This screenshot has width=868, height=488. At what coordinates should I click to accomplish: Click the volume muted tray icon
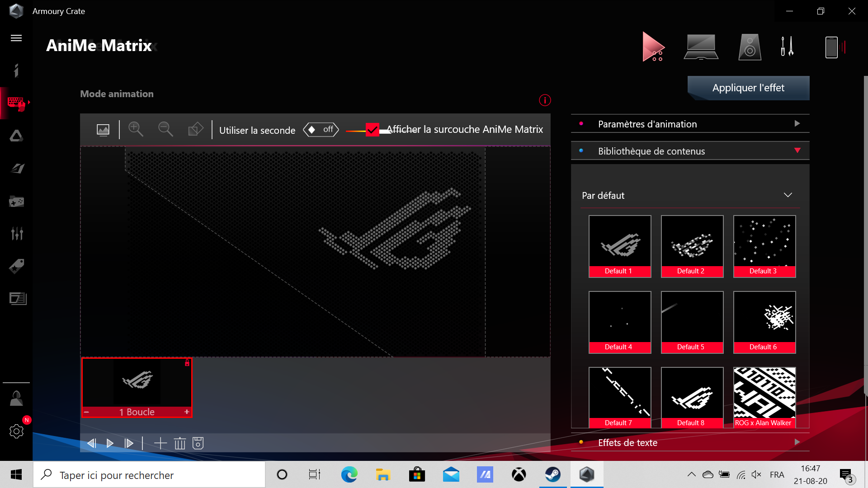[x=756, y=474]
